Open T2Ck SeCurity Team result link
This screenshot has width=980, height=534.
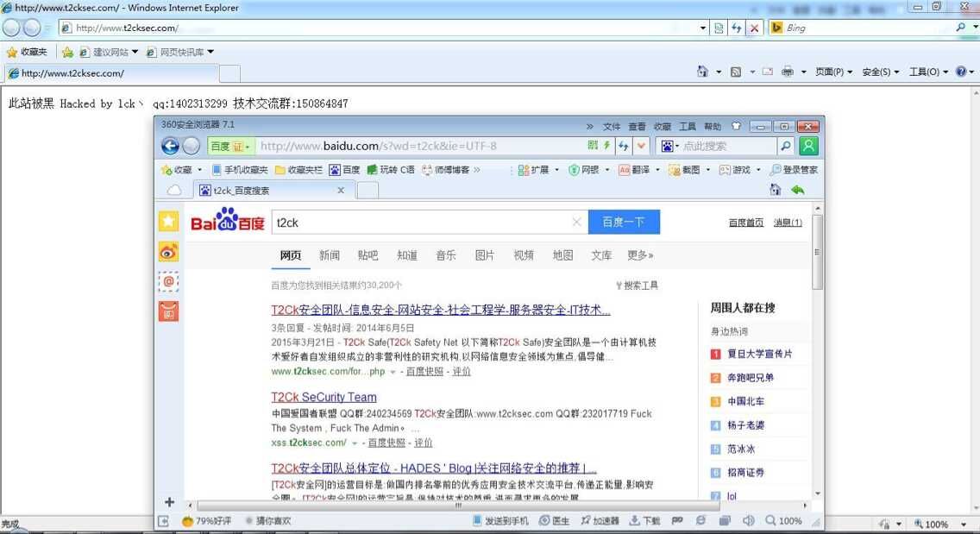pos(324,397)
